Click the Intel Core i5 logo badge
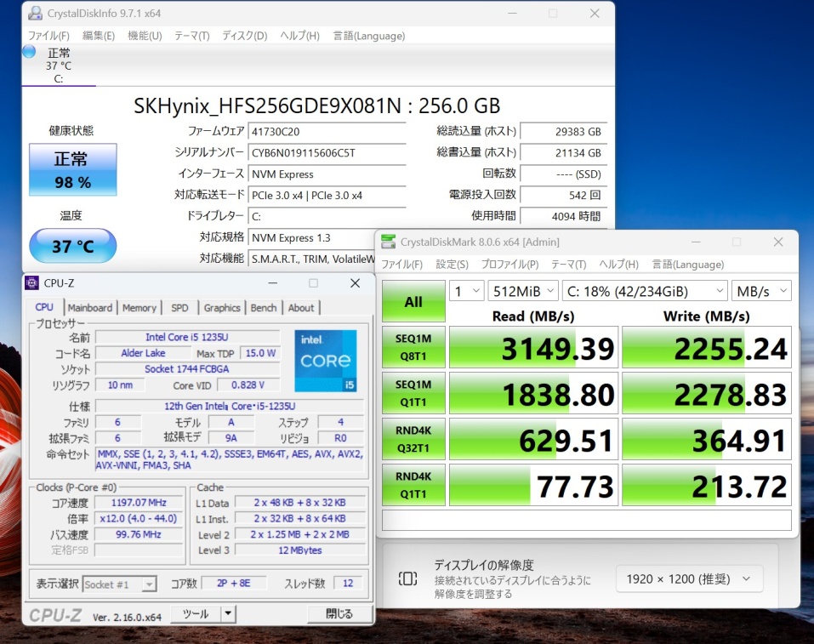 (x=324, y=362)
